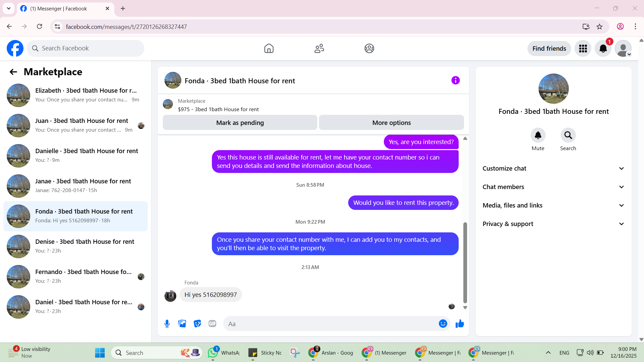This screenshot has height=362, width=644.
Task: Open Sticky Notes from taskbar
Action: point(265,353)
